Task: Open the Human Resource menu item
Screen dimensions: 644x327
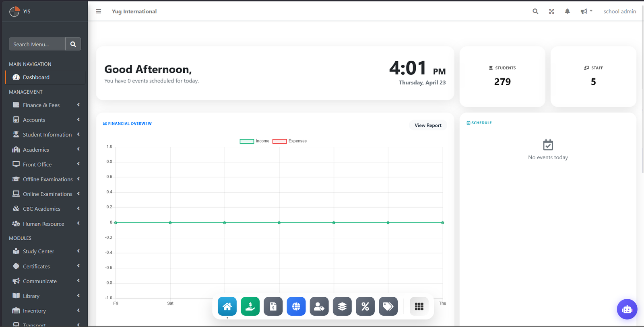Action: tap(46, 224)
